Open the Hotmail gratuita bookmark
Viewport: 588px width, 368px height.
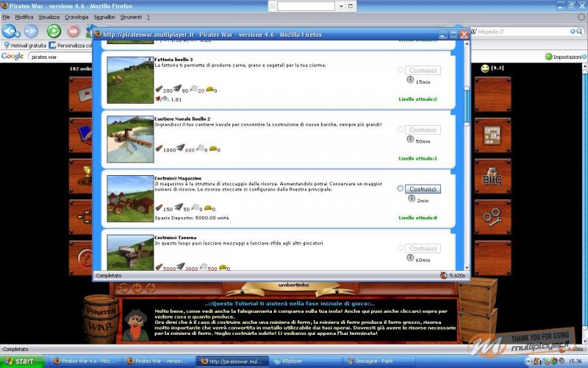point(25,45)
